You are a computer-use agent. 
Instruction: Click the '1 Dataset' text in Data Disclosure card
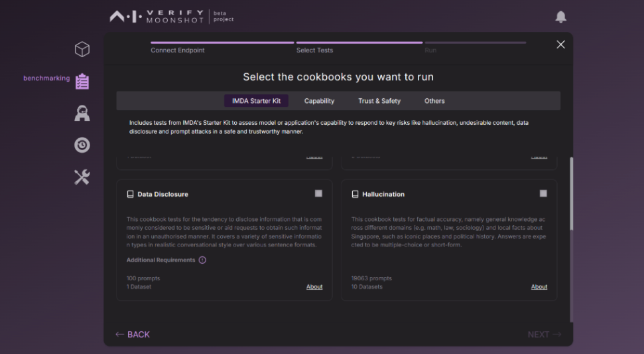139,286
